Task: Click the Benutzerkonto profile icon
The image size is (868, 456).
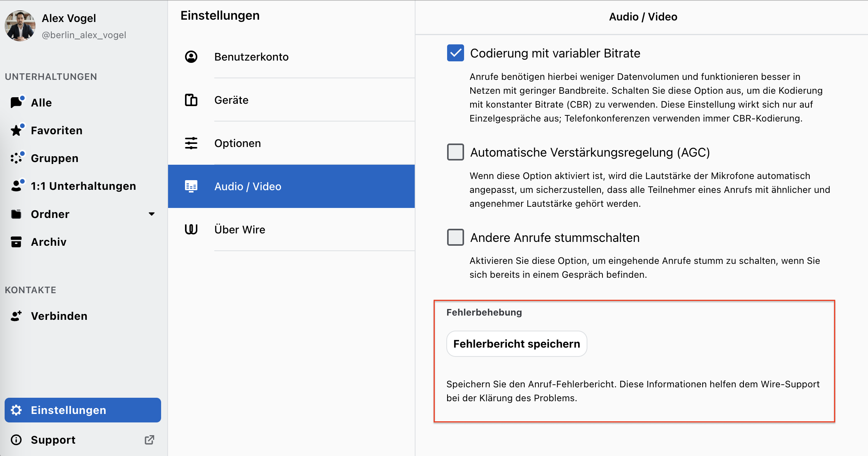Action: [191, 57]
